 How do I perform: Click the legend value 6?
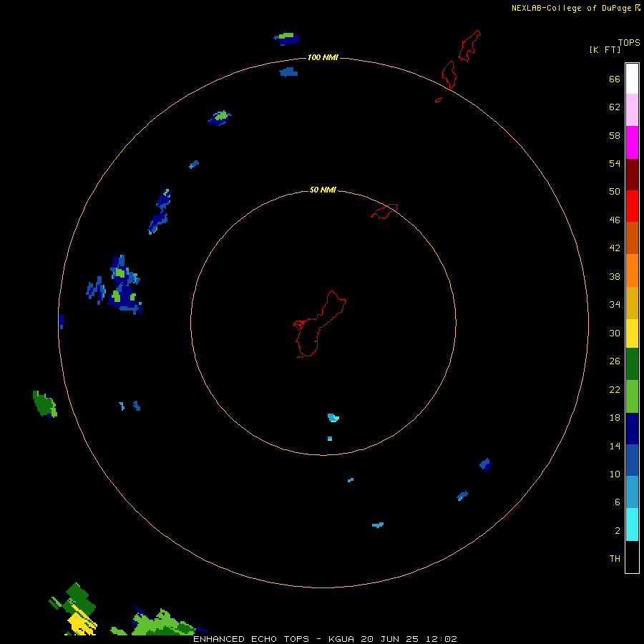618,502
